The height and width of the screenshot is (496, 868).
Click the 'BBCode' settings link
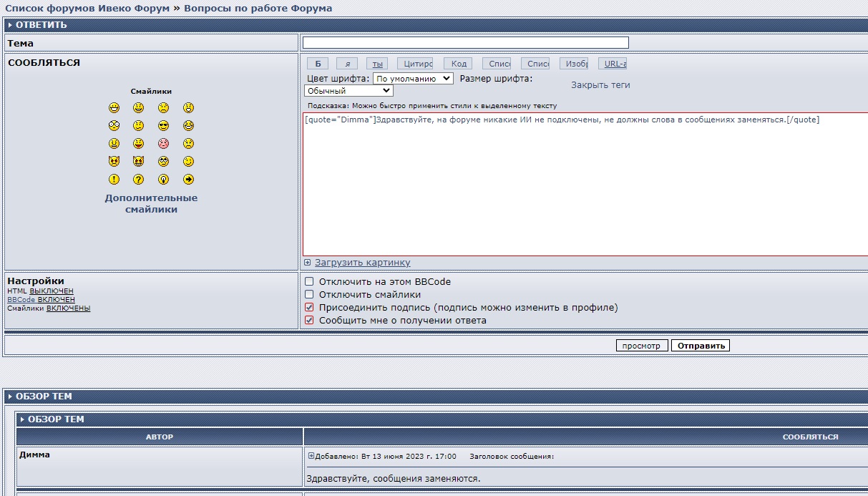21,300
